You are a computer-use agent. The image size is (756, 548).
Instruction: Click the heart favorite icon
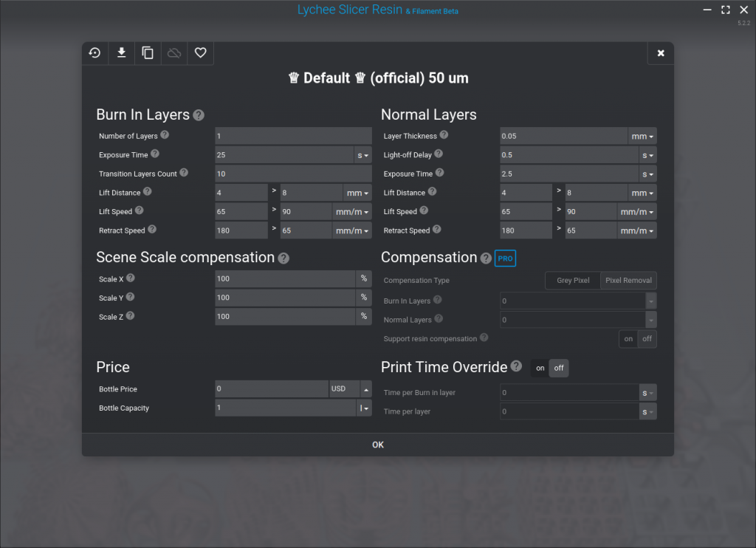(x=201, y=52)
